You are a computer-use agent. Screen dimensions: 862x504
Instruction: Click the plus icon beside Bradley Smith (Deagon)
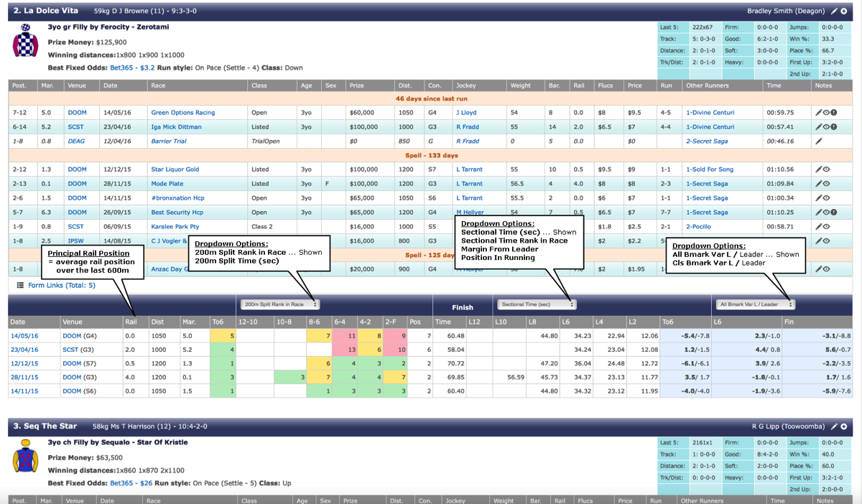point(844,11)
